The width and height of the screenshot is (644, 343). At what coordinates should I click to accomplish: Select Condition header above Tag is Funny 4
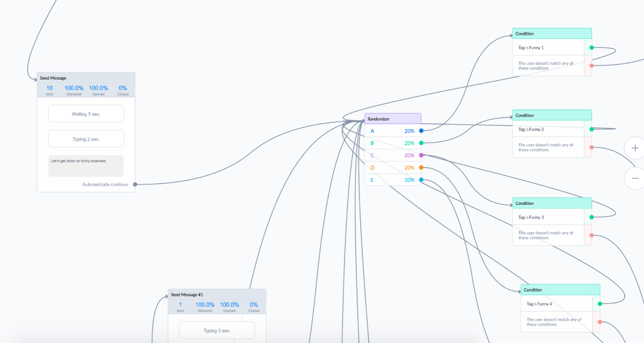point(560,290)
